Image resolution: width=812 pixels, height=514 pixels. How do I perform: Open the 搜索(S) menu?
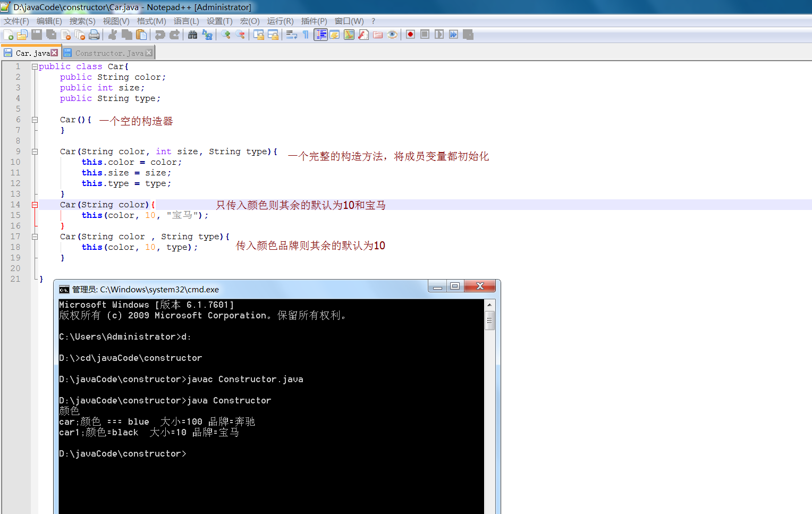click(82, 21)
